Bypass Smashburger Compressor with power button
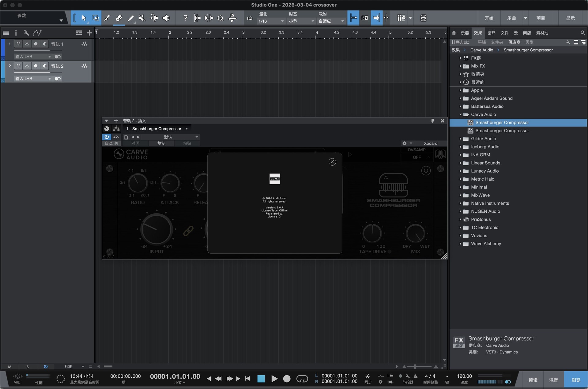Viewport: 588px width, 389px height. coord(107,137)
